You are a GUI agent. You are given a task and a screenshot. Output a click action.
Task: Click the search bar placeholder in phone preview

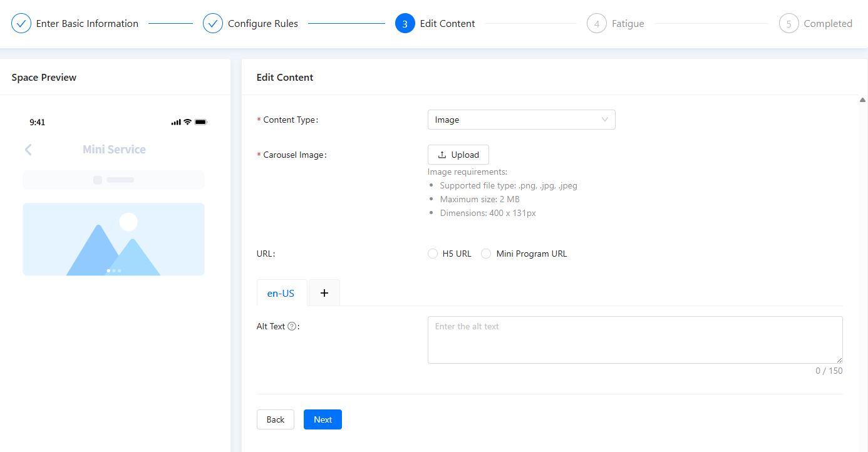113,180
